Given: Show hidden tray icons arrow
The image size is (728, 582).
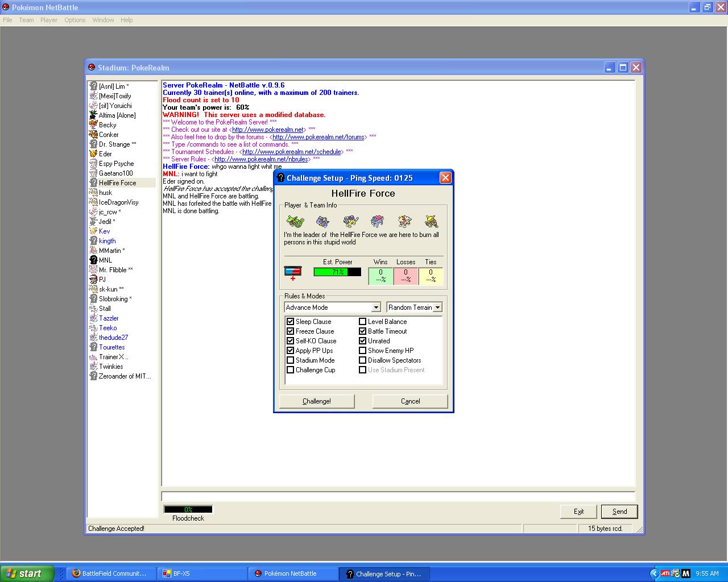Looking at the screenshot, I should pos(654,573).
